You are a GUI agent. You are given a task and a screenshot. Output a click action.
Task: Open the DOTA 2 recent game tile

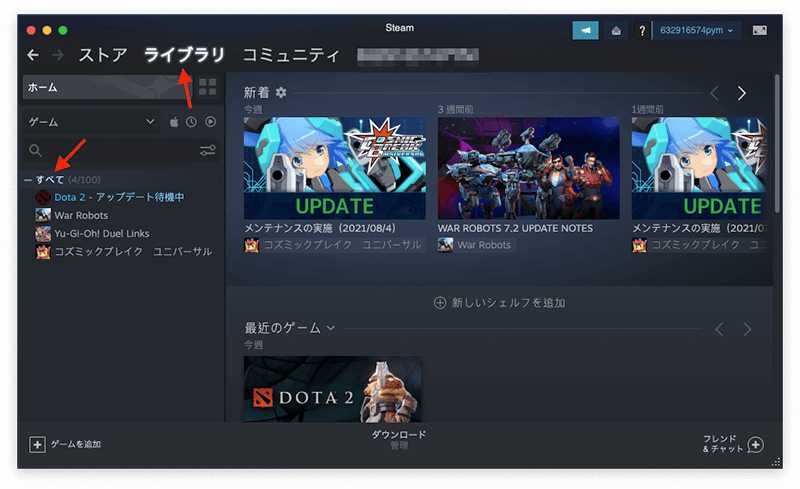pyautogui.click(x=333, y=389)
